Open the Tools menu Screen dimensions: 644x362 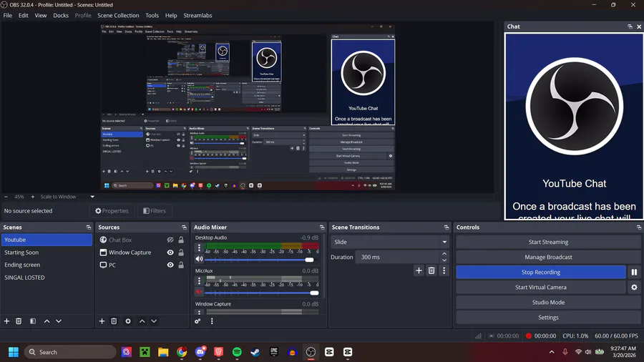pos(152,15)
